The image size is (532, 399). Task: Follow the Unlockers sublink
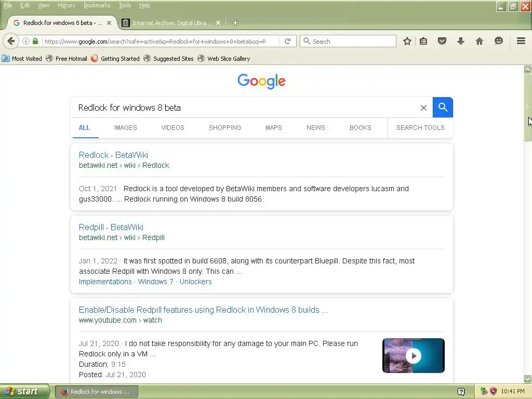click(x=195, y=282)
